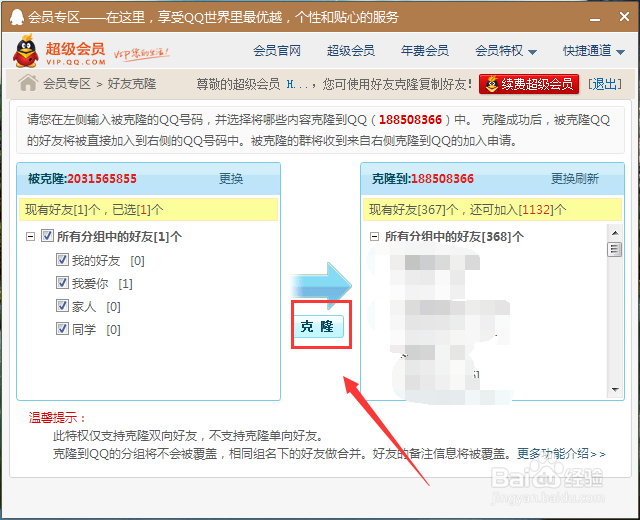Viewport: 640px width, 520px height.
Task: Close the member zone window
Action: pos(624,17)
